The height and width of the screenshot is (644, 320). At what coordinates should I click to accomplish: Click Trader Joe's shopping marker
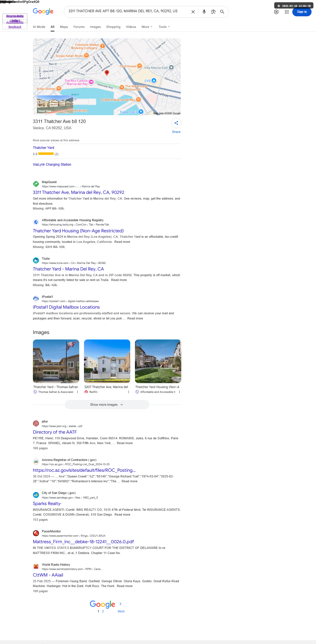click(141, 112)
